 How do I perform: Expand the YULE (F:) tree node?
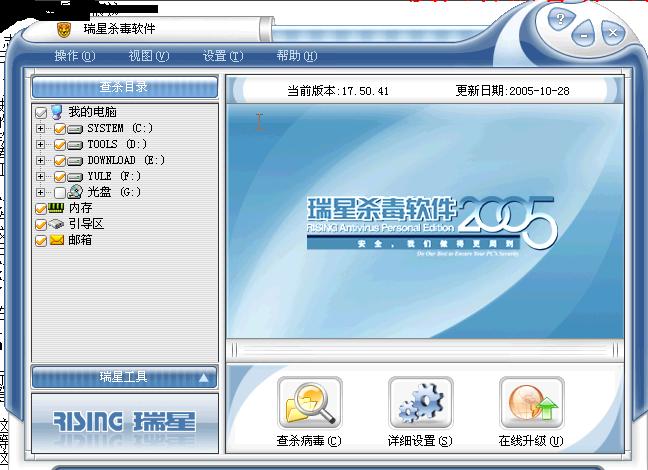[40, 177]
